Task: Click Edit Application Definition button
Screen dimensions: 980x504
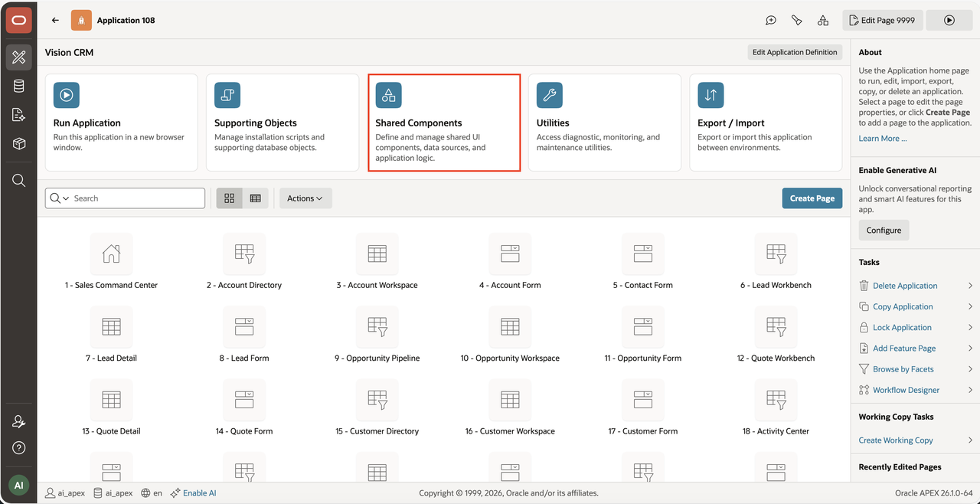Action: pos(795,52)
